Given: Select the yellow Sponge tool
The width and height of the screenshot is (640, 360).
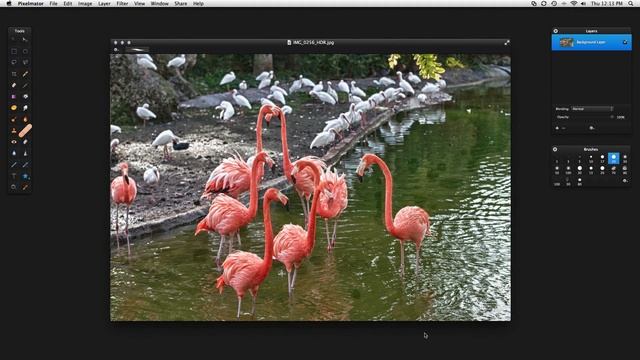Looking at the screenshot, I should tap(14, 108).
